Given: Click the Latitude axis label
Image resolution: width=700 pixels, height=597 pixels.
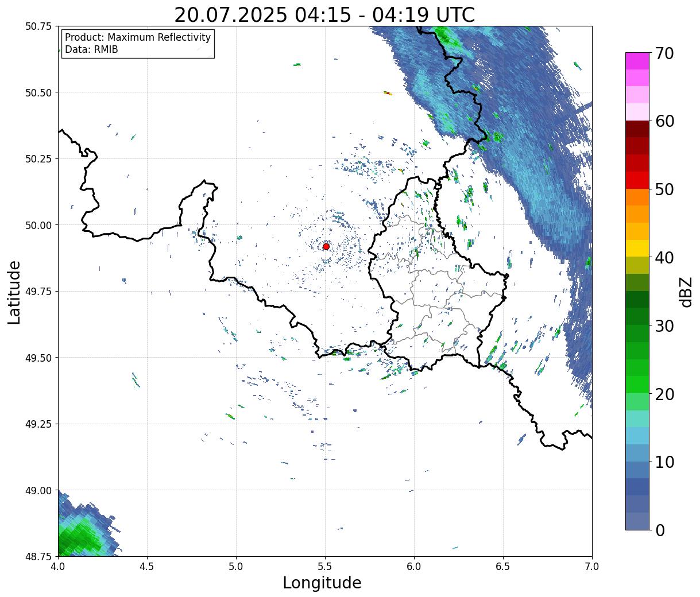Looking at the screenshot, I should pos(14,292).
